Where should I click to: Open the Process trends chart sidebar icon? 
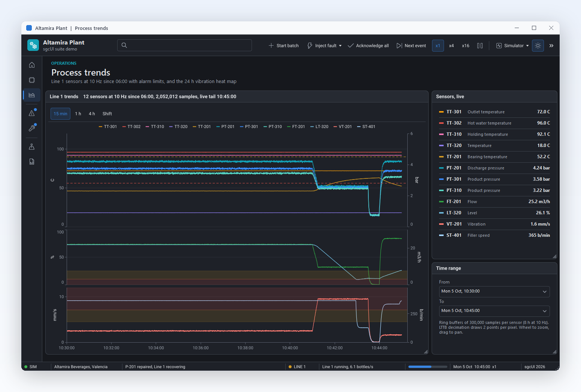click(x=32, y=95)
